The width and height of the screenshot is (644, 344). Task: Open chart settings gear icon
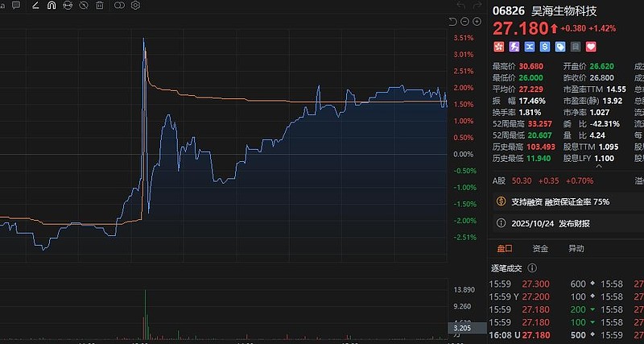coord(134,5)
